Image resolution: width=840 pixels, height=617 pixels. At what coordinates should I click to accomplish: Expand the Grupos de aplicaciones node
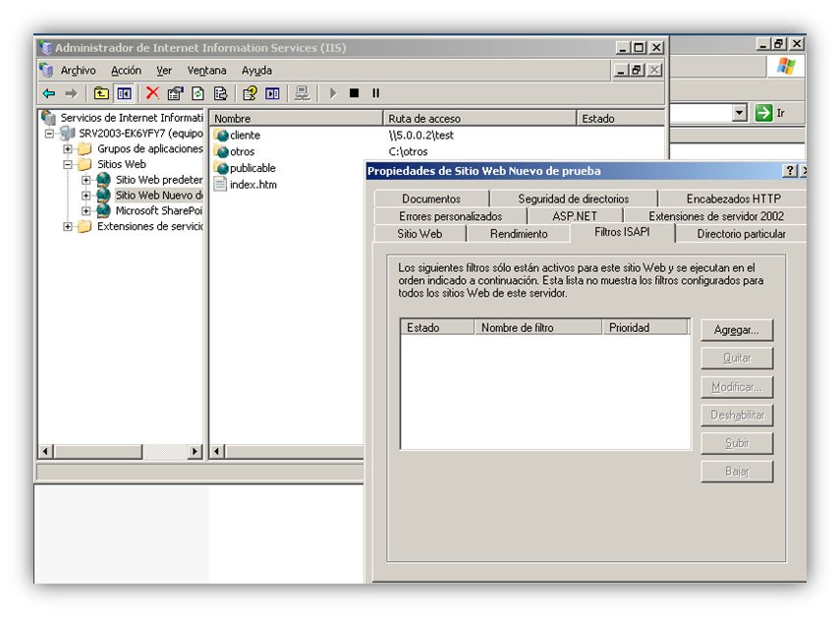coord(68,149)
